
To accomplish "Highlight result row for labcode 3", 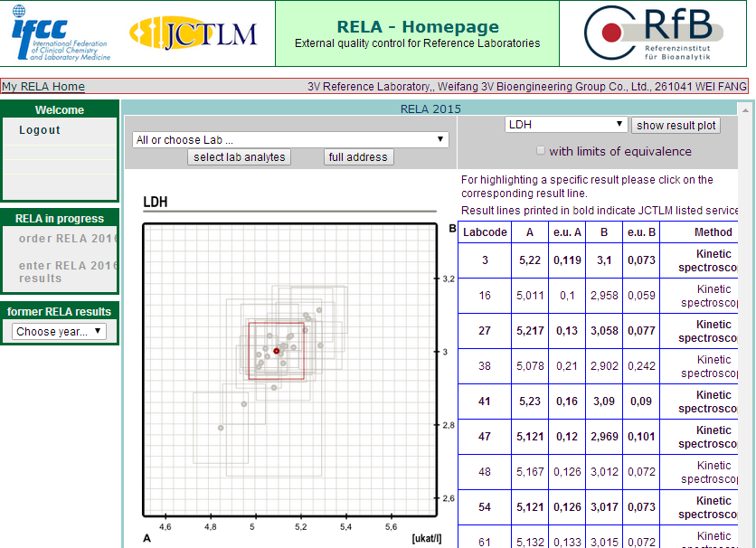I will click(x=485, y=260).
